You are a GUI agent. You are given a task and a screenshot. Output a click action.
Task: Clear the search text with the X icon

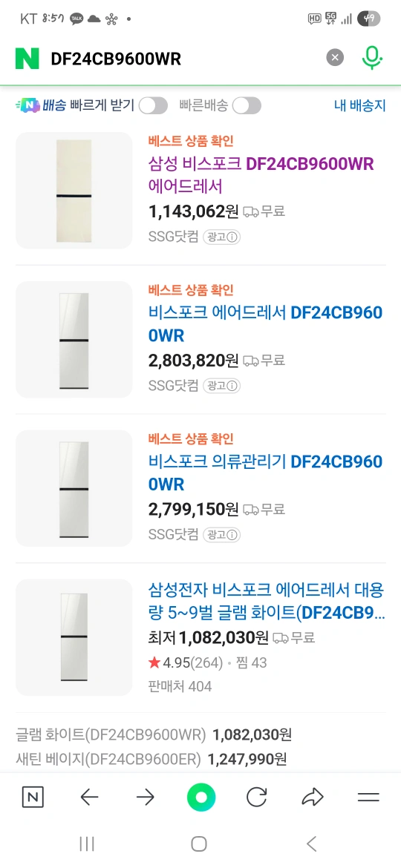334,58
